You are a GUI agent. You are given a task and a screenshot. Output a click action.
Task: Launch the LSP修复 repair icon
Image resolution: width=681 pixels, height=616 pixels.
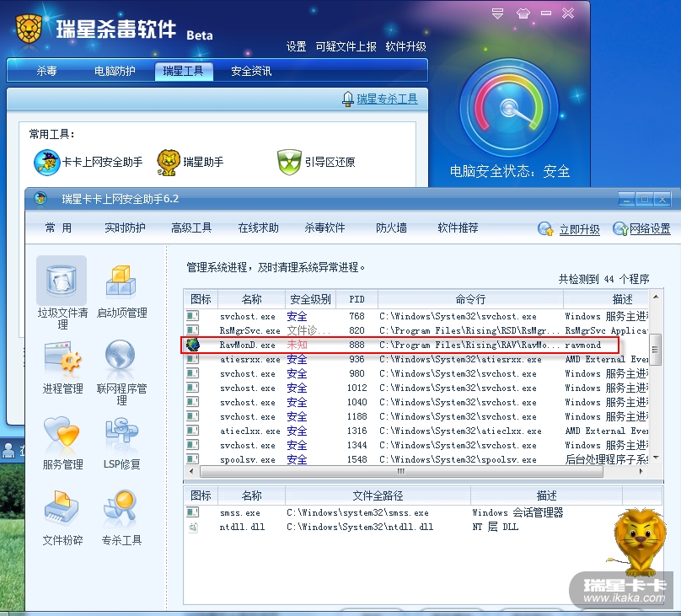[x=121, y=432]
